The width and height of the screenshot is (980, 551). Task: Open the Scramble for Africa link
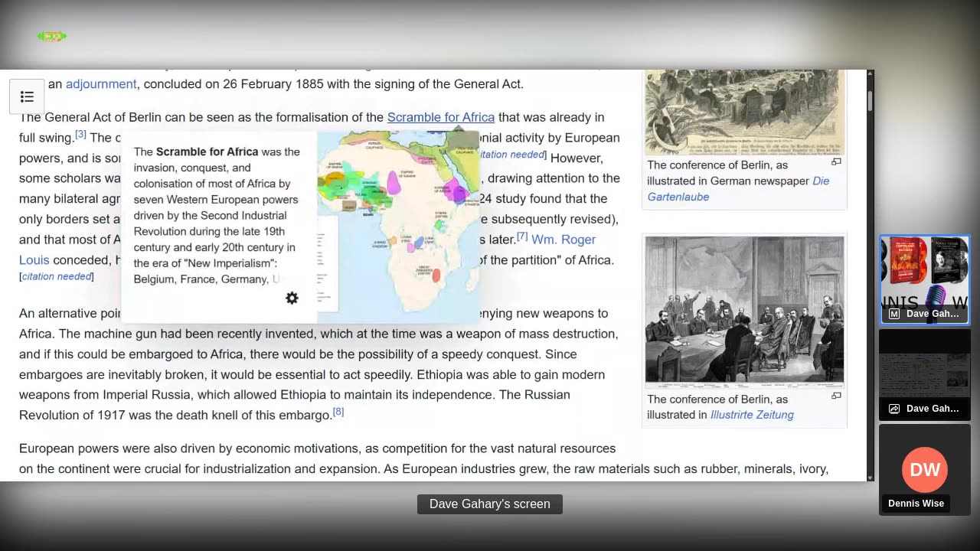(441, 117)
